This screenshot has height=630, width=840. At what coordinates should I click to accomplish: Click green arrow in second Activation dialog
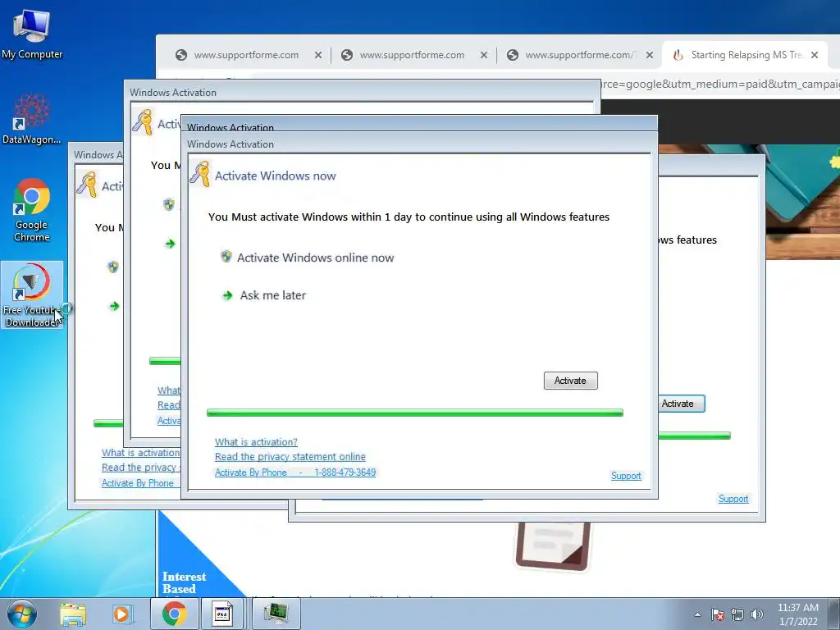(171, 244)
